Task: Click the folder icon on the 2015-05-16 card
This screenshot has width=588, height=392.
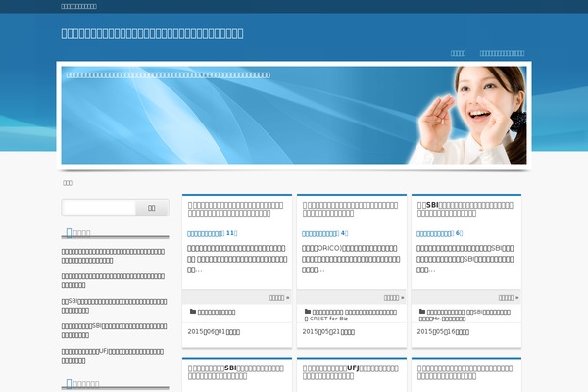Action: pos(422,312)
